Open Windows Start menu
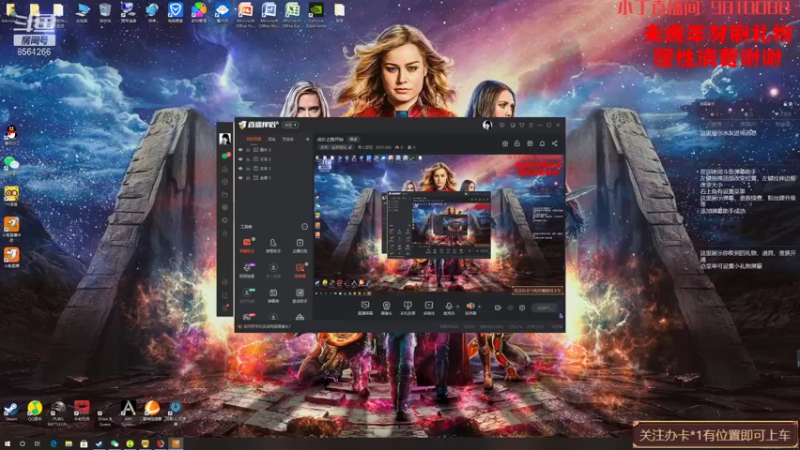This screenshot has width=800, height=450. [7, 444]
